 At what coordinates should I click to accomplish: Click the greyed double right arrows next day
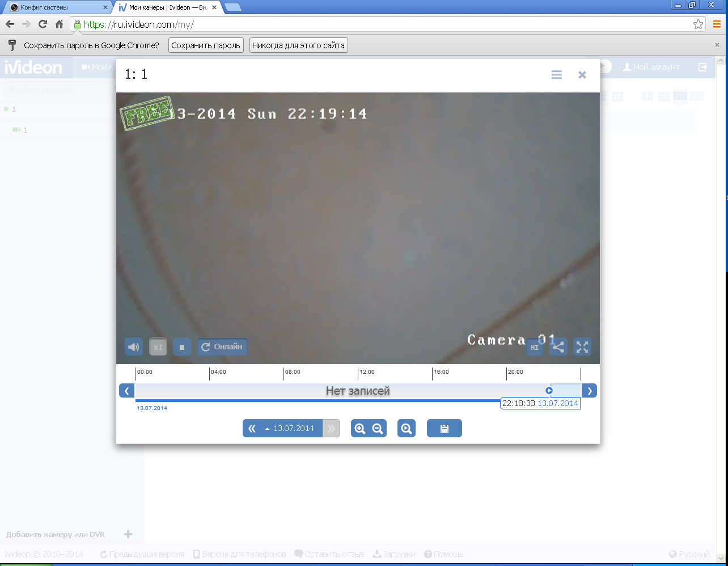[331, 428]
